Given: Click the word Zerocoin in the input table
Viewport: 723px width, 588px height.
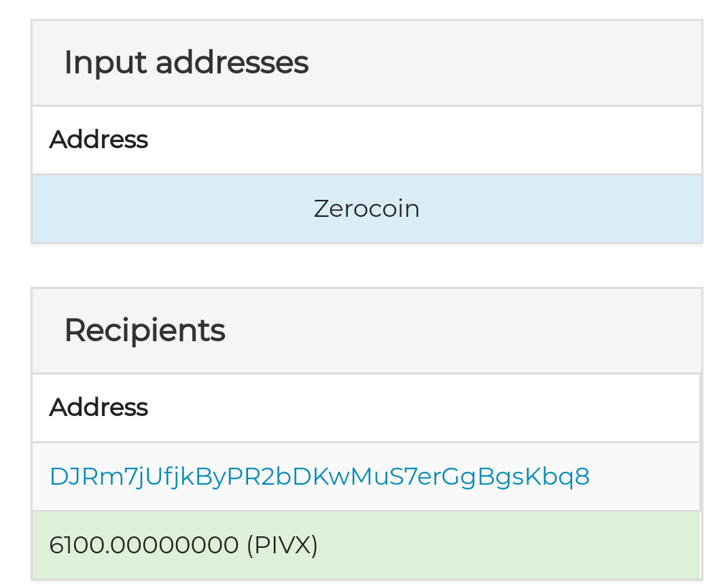Looking at the screenshot, I should (x=366, y=209).
